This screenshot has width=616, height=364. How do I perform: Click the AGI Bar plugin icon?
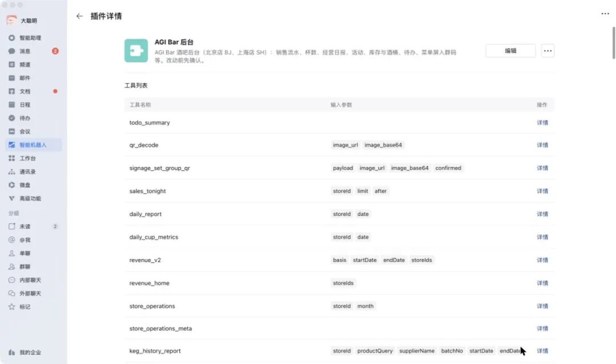click(x=136, y=51)
